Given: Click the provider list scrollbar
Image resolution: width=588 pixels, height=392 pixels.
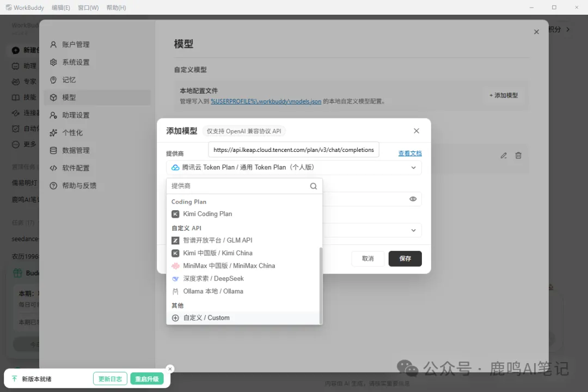Looking at the screenshot, I should (321, 285).
